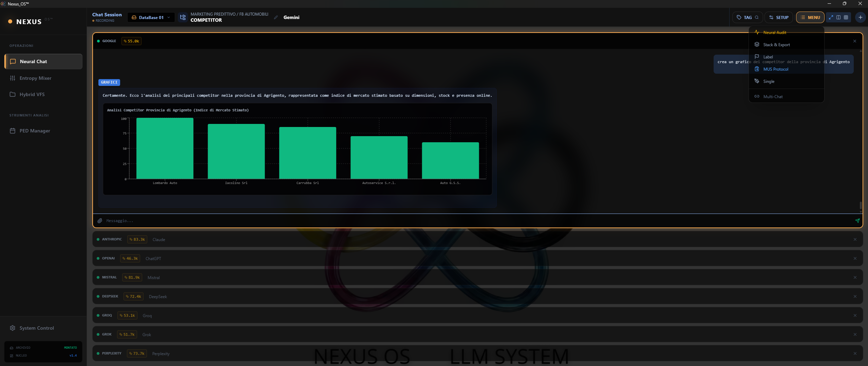Image resolution: width=868 pixels, height=366 pixels.
Task: Click the Lombardo Auto bar in chart
Action: tap(165, 148)
